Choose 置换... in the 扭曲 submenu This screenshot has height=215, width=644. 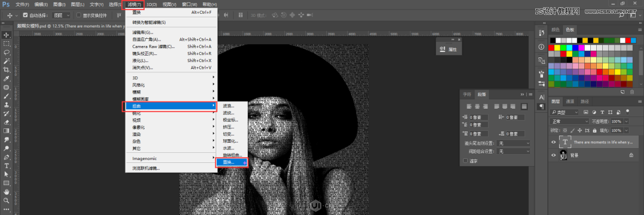232,162
